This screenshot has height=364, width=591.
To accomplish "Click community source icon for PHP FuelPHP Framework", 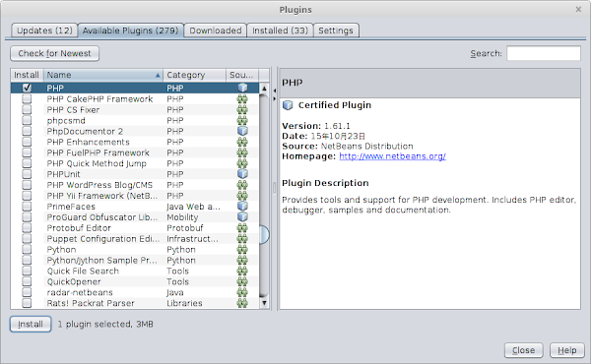I will pos(242,152).
